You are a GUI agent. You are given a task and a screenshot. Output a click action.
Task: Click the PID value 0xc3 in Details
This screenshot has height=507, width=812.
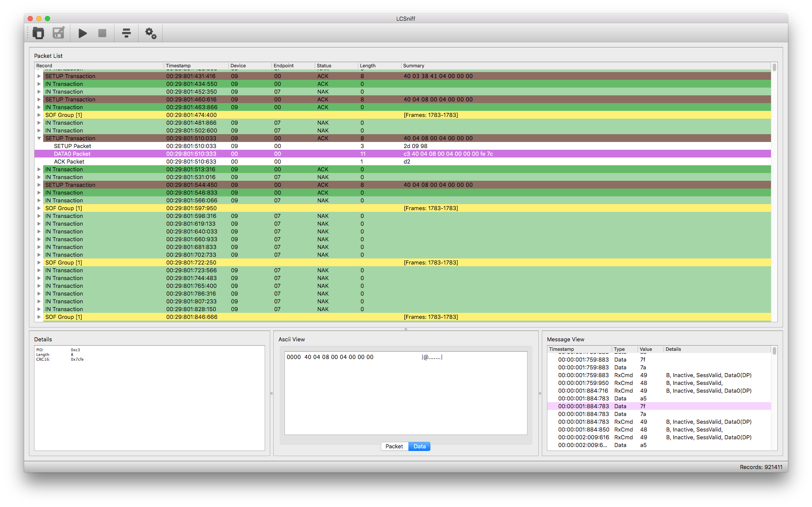(76, 350)
